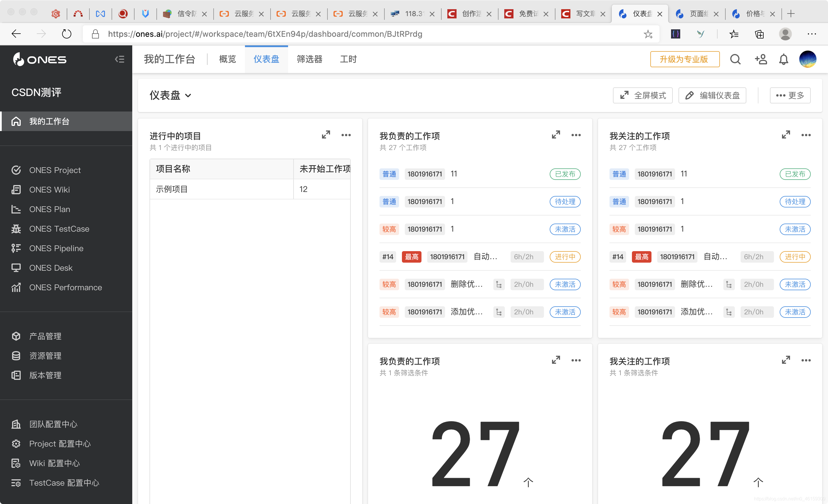Click 待处理 status in 我负责的工作项
828x504 pixels.
click(x=565, y=201)
